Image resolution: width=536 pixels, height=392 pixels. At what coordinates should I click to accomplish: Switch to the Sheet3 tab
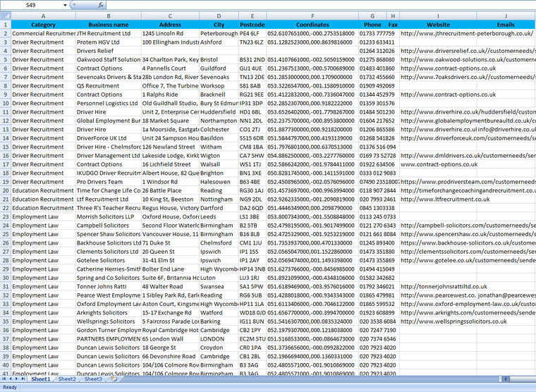[93, 379]
